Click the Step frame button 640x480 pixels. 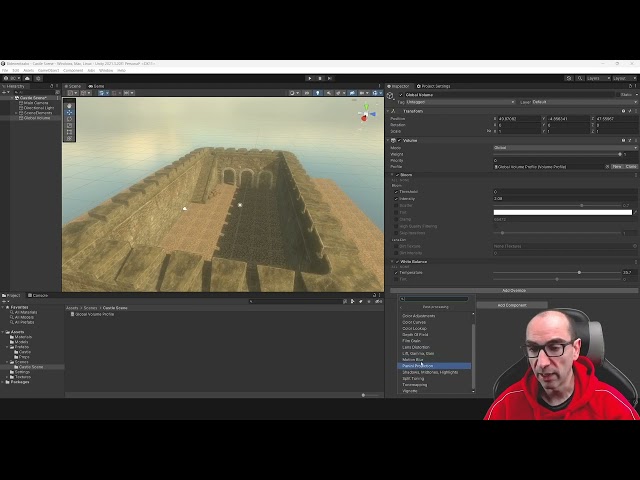330,78
